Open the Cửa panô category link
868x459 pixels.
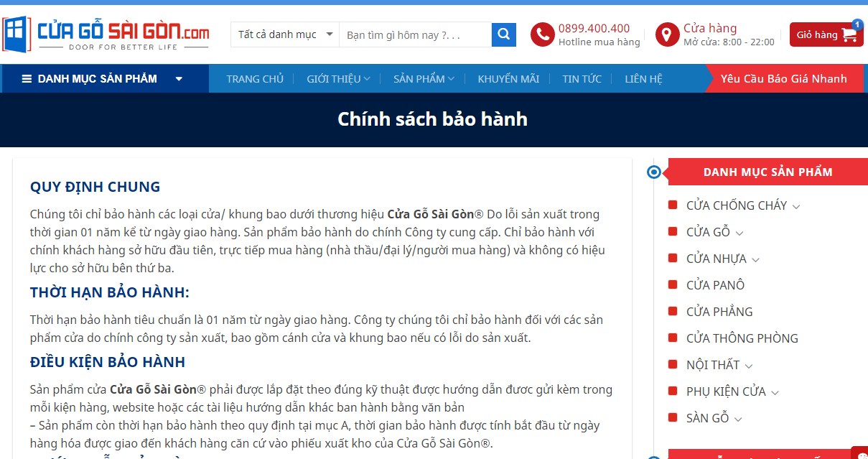pyautogui.click(x=715, y=285)
